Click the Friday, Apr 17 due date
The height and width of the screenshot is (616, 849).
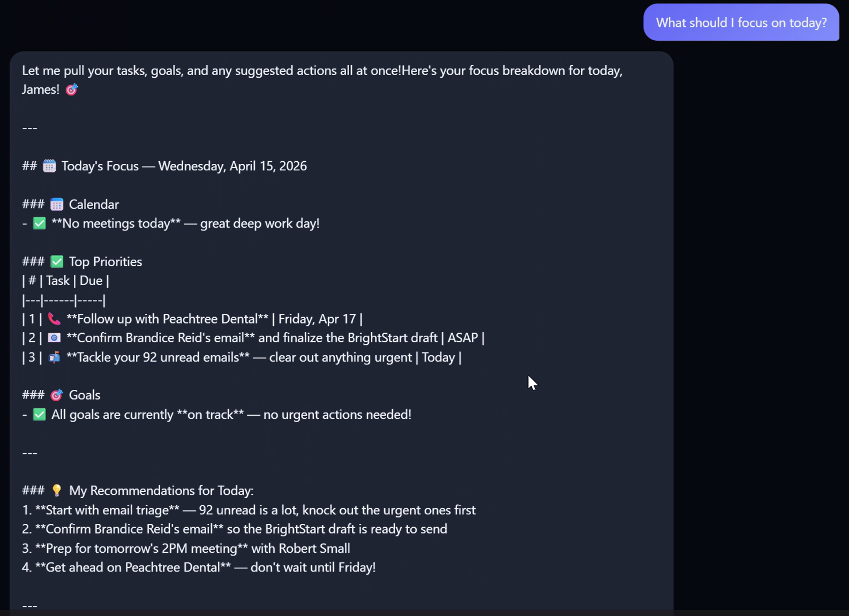[x=317, y=319]
